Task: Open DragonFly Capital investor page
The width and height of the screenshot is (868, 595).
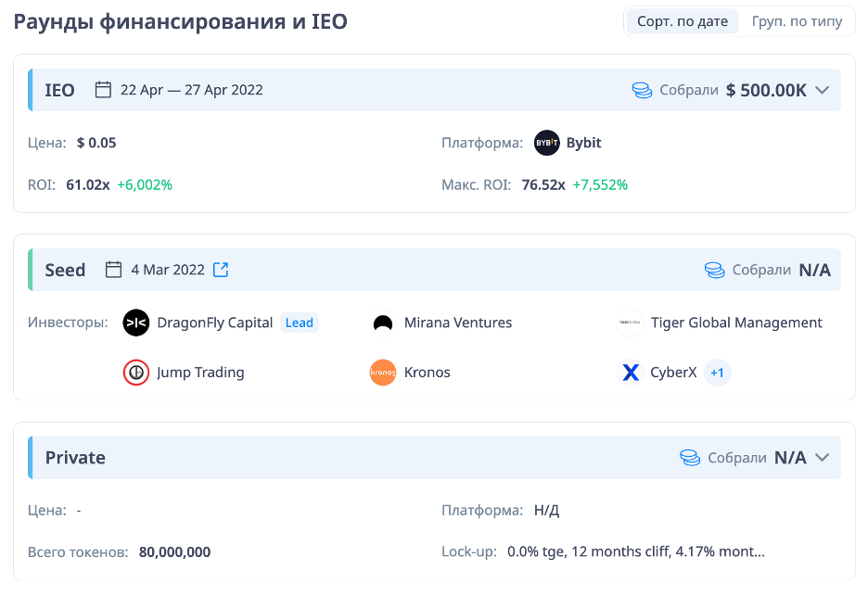Action: point(214,323)
